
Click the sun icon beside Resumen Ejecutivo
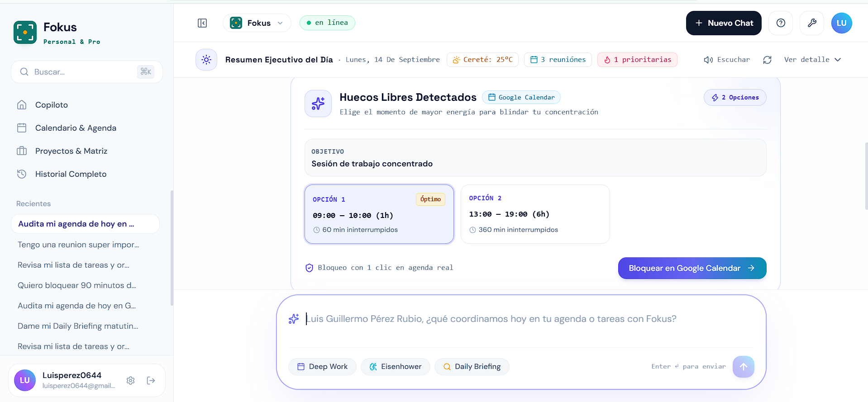[206, 60]
